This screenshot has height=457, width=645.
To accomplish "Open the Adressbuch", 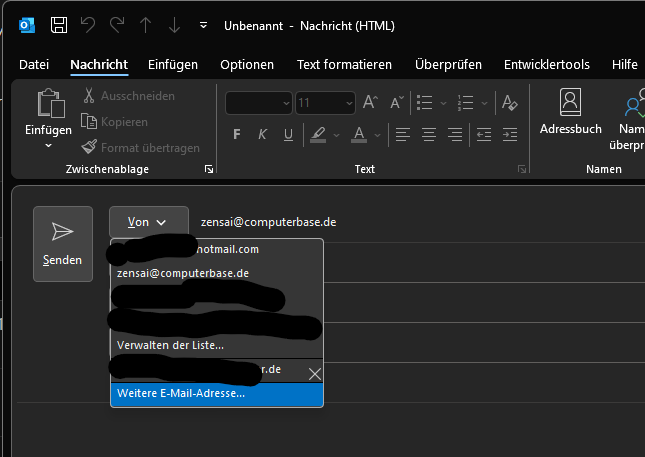I will (571, 112).
